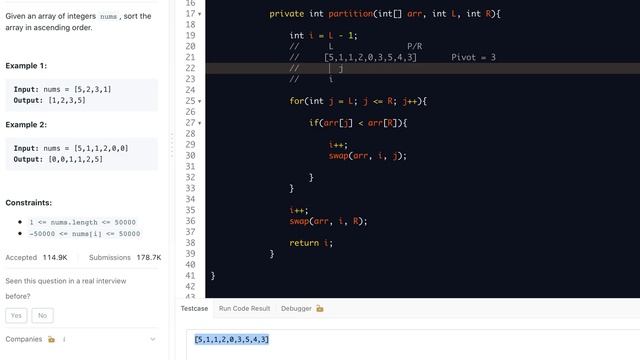Click line number 22 in gutter
The image size is (640, 360).
(190, 68)
